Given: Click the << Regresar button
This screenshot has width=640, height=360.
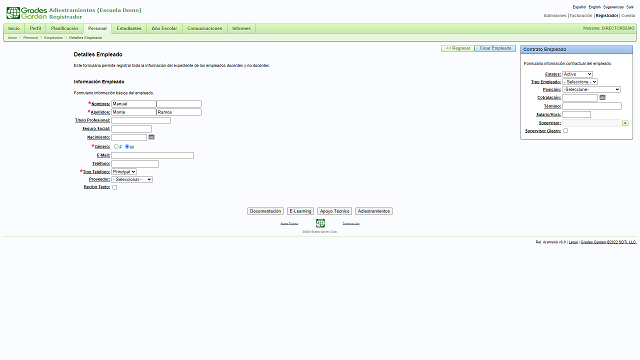Looking at the screenshot, I should 458,48.
